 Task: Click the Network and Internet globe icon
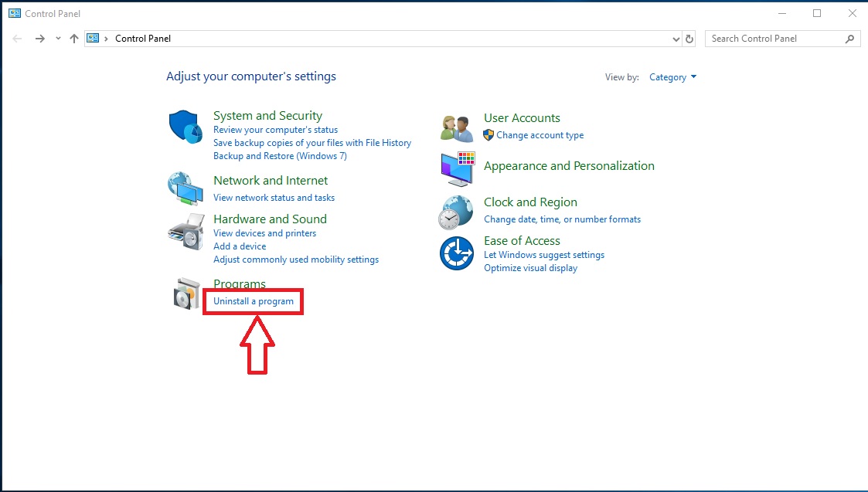[x=186, y=188]
